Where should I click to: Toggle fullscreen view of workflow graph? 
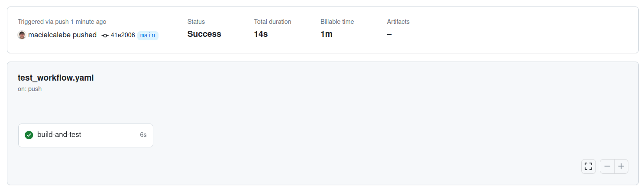[x=588, y=166]
